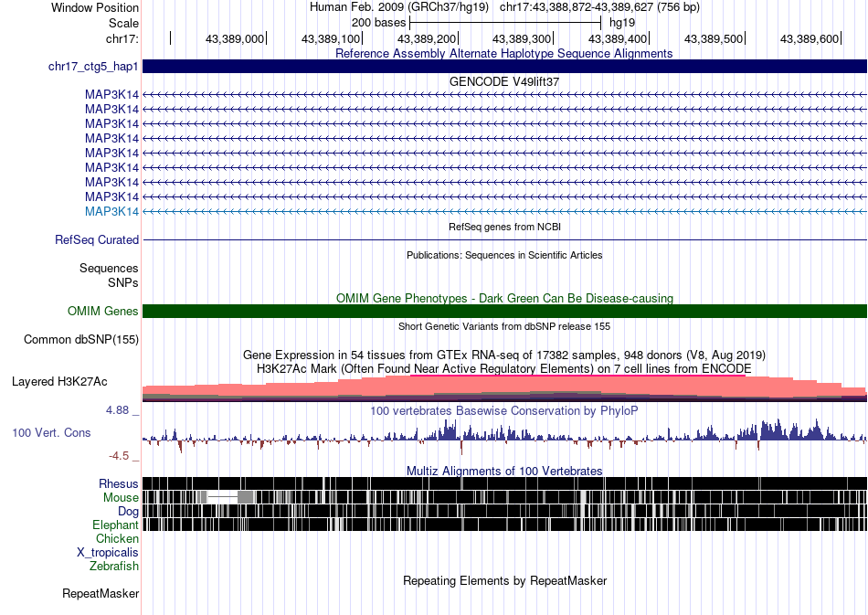Open Repeating Elements by RepeatMasker title
The width and height of the screenshot is (868, 615).
click(505, 580)
